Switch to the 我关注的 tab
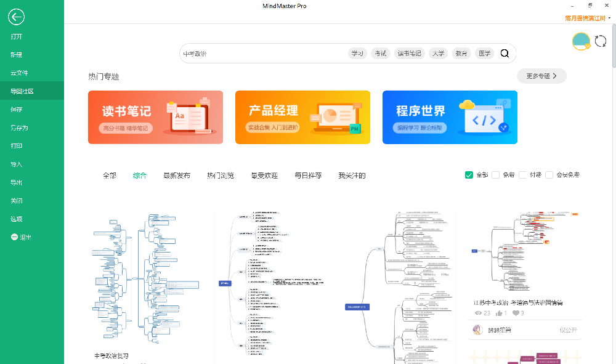 (x=352, y=176)
